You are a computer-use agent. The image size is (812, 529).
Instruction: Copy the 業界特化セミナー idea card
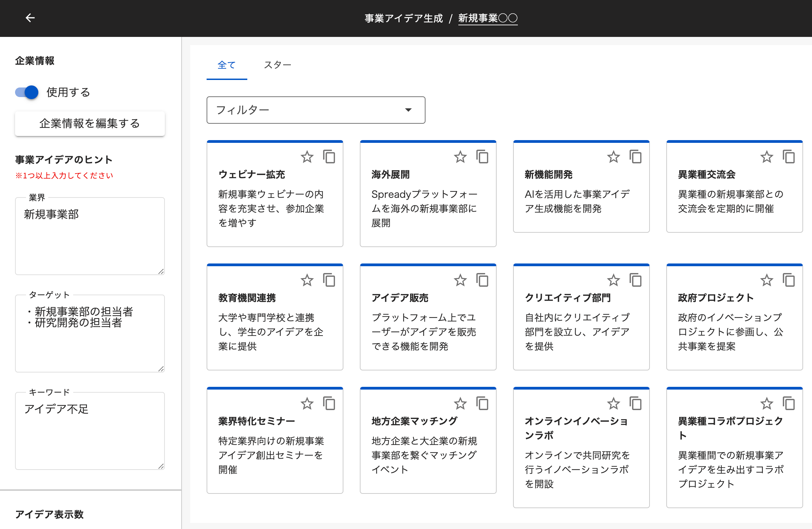click(329, 404)
